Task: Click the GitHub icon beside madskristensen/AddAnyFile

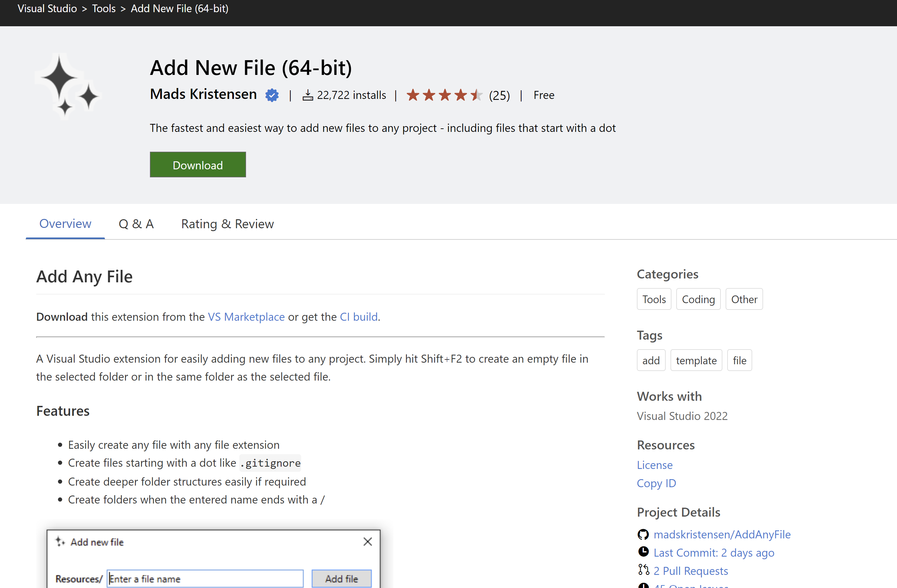Action: point(643,534)
